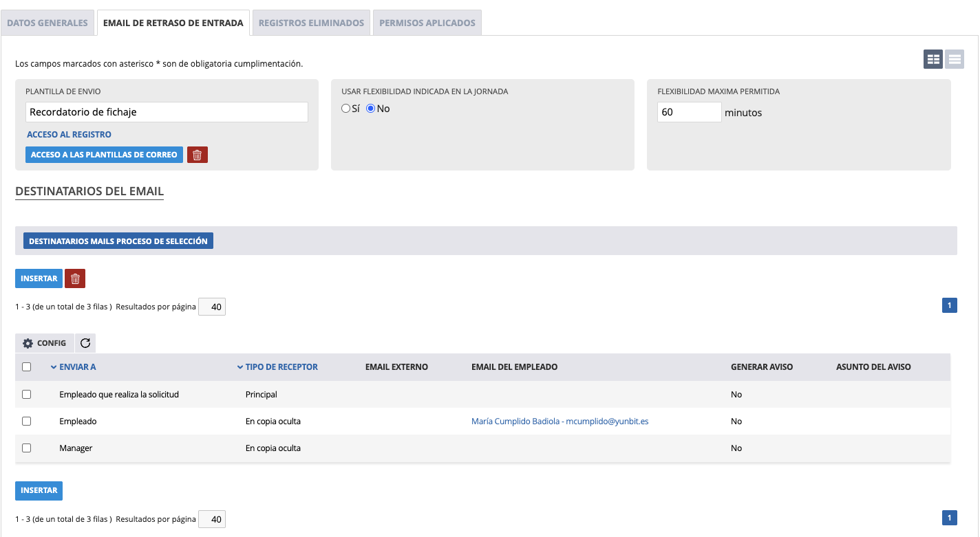Click the Flexibilidad Maxima minutes field
The height and width of the screenshot is (537, 980).
click(x=689, y=112)
